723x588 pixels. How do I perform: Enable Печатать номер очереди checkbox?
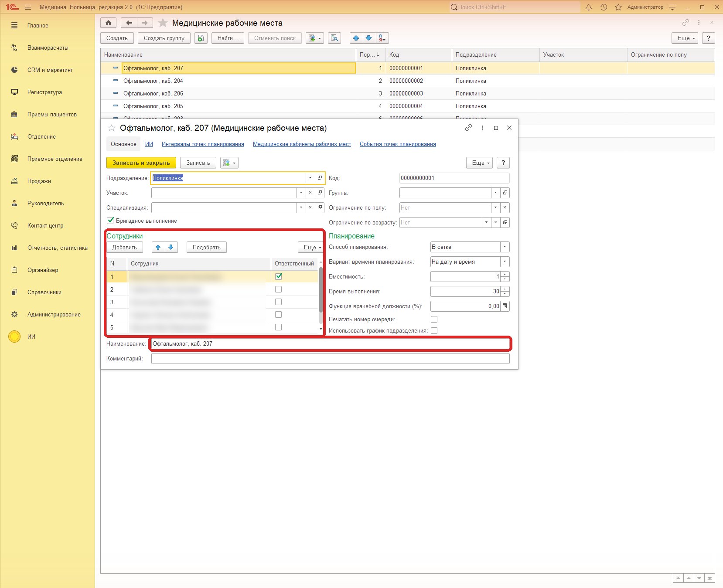click(434, 319)
